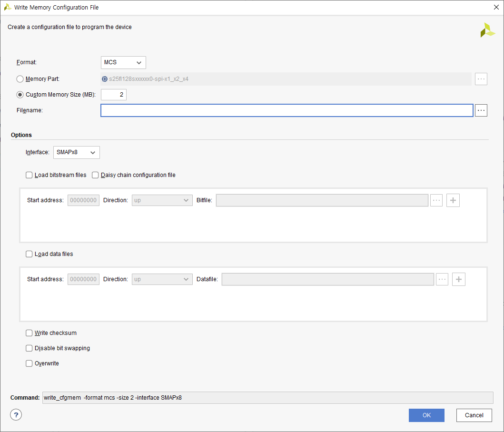Browse for bitfile with ellipsis button
This screenshot has width=504, height=432.
click(x=436, y=200)
